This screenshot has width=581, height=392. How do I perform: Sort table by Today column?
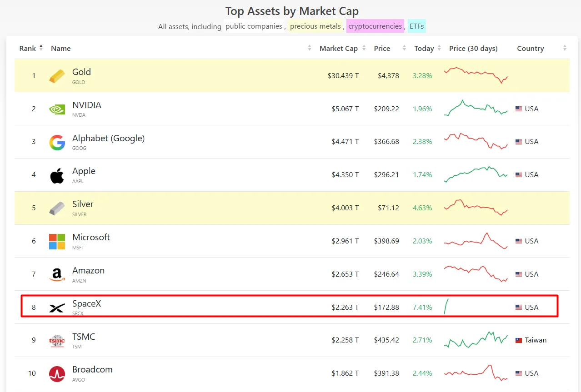(428, 49)
